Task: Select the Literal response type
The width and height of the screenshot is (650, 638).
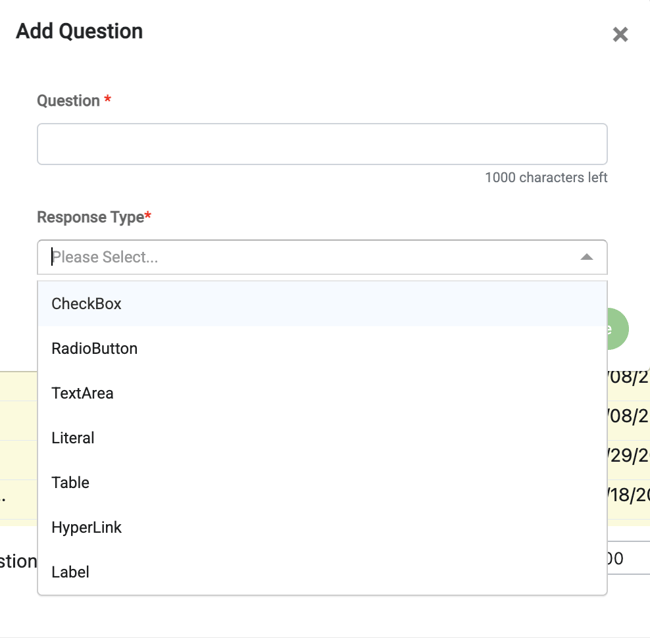Action: coord(73,438)
